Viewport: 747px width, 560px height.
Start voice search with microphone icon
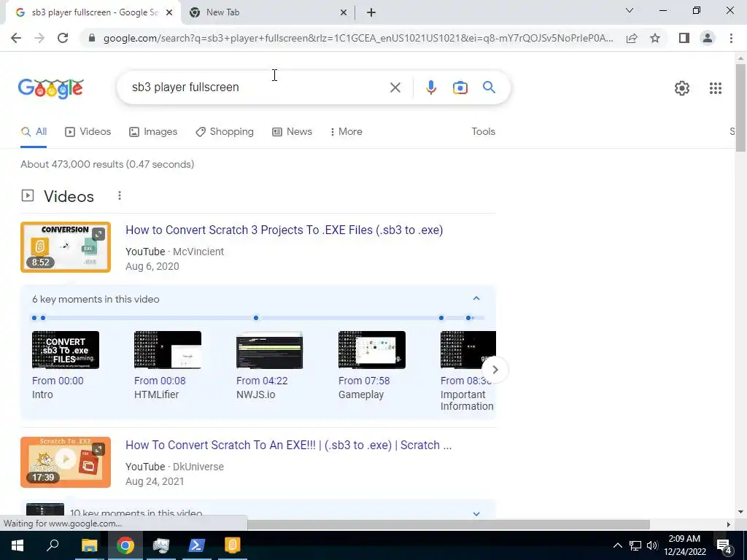(430, 87)
